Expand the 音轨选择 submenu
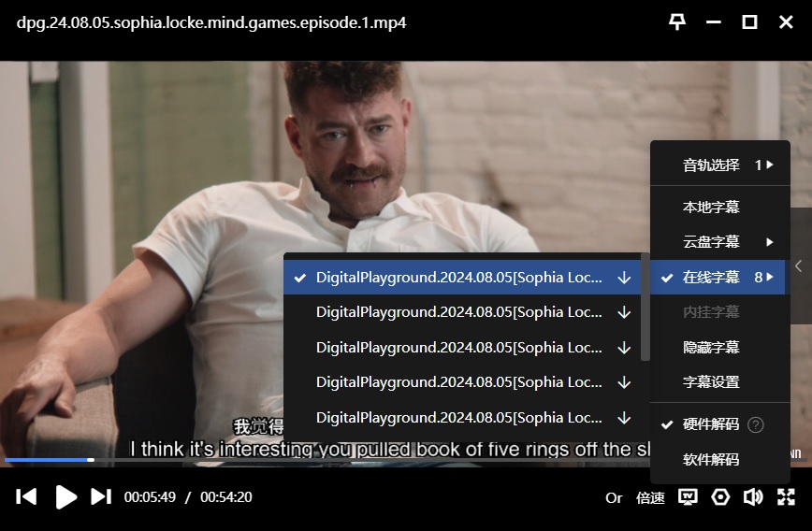Viewport: 812px width, 531px height. 719,165
